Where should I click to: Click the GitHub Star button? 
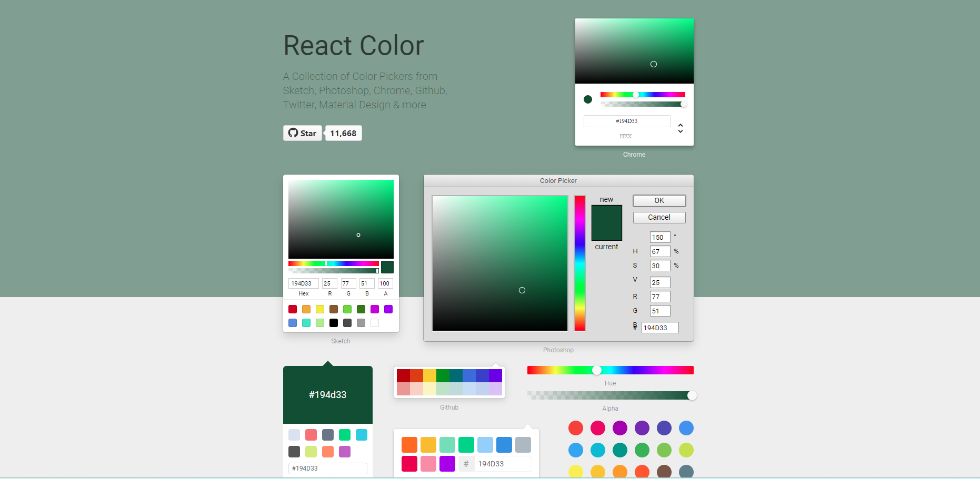(303, 133)
